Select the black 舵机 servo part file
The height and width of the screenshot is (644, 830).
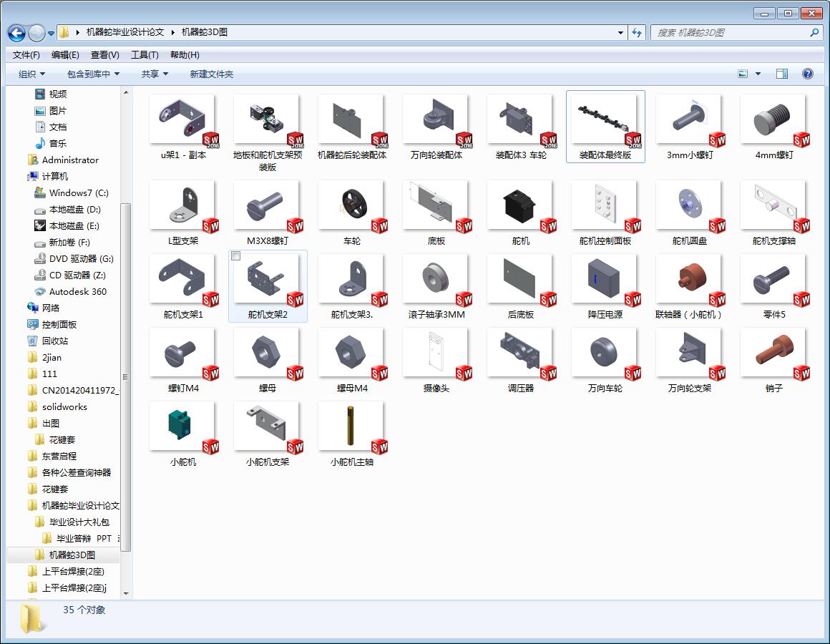[521, 213]
